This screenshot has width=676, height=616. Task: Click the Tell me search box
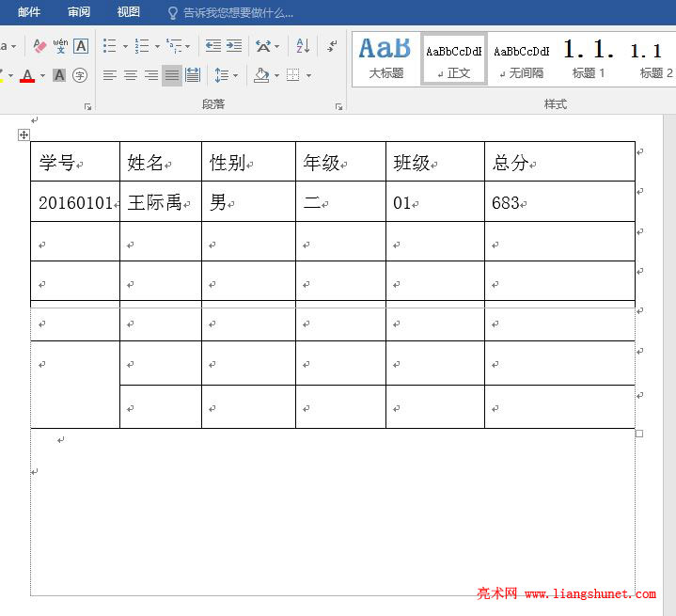click(230, 13)
